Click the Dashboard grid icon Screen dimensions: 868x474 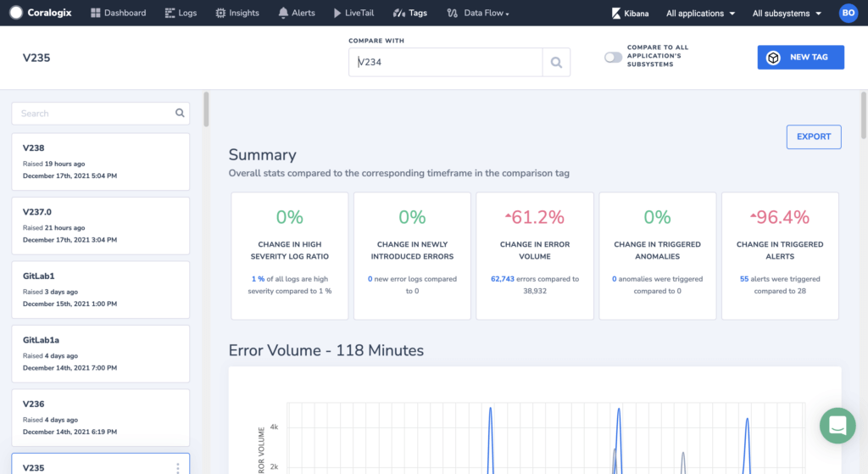95,13
